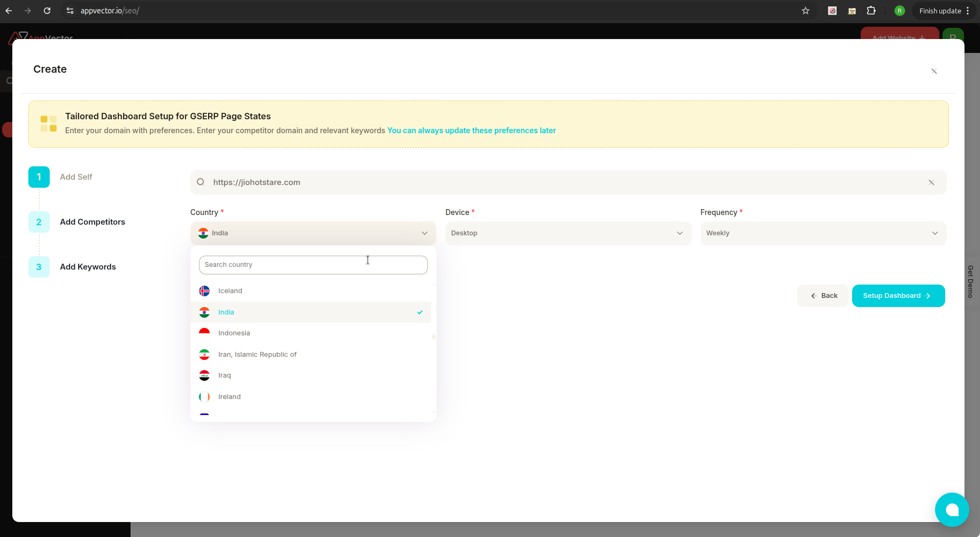The height and width of the screenshot is (537, 980).
Task: Collapse the Country dropdown
Action: 424,233
